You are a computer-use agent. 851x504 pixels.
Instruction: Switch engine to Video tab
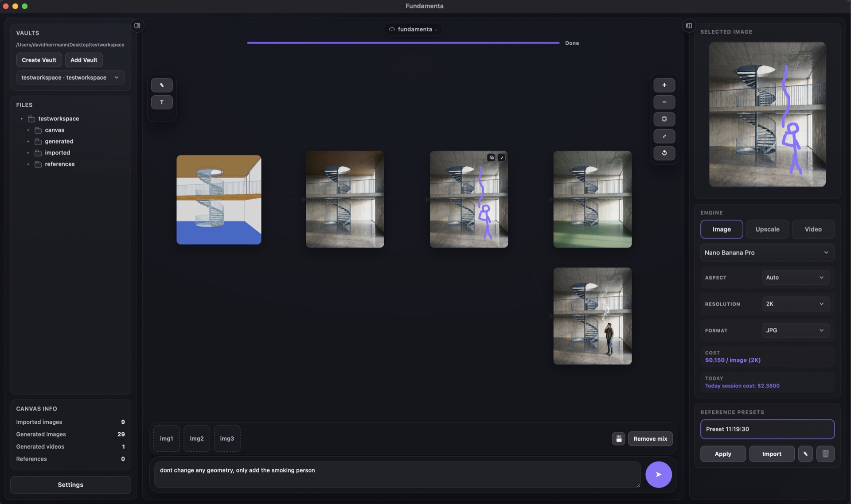(x=813, y=229)
